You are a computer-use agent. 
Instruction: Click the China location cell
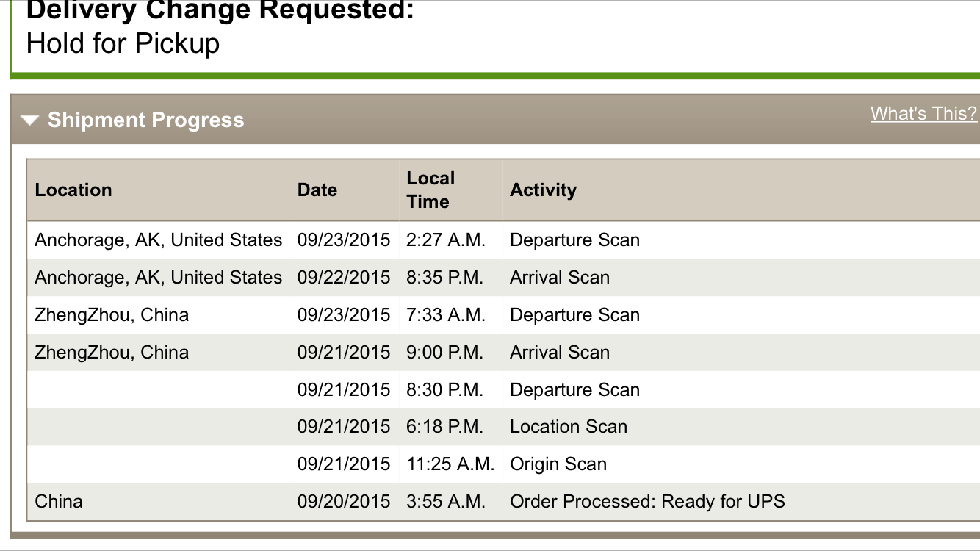coord(59,502)
